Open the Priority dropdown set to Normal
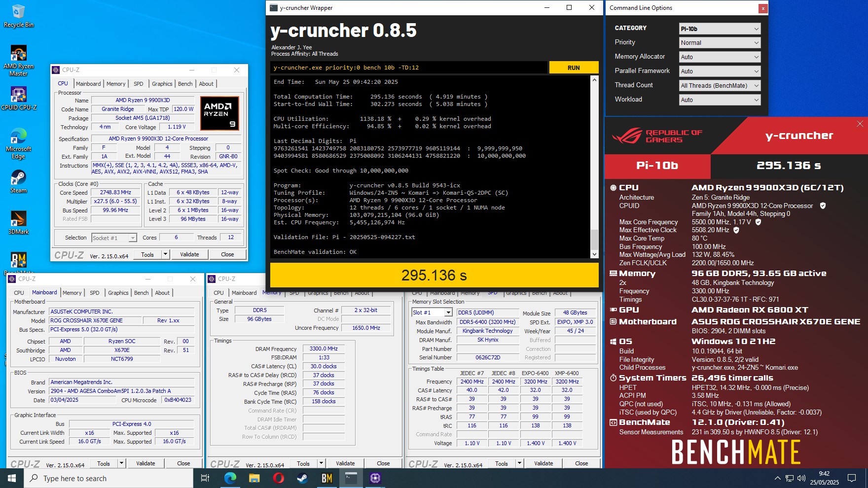The height and width of the screenshot is (488, 868). coord(720,43)
